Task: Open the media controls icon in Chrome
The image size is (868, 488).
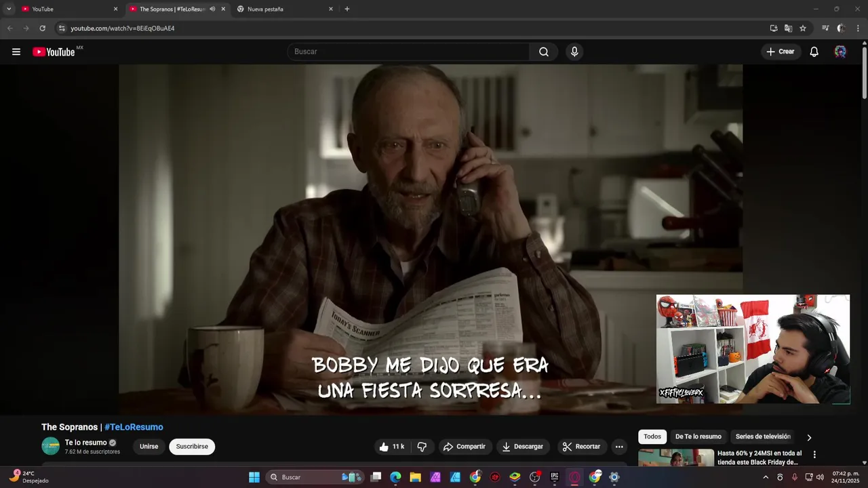Action: coord(825,28)
